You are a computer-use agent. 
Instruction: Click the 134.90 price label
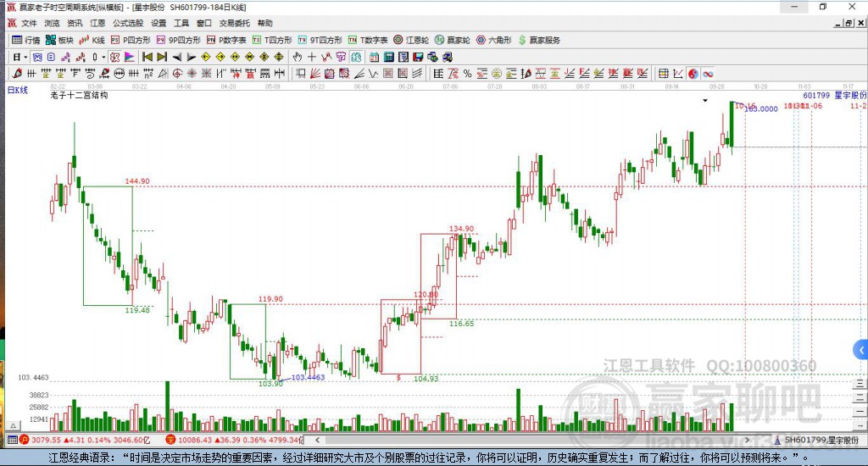tap(461, 229)
